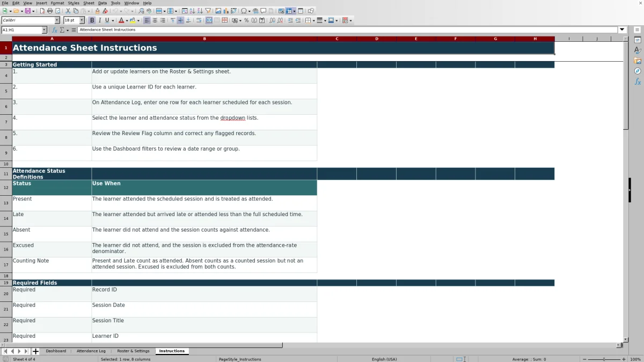Click the Define Print Area icon
The height and width of the screenshot is (362, 644).
click(281, 11)
